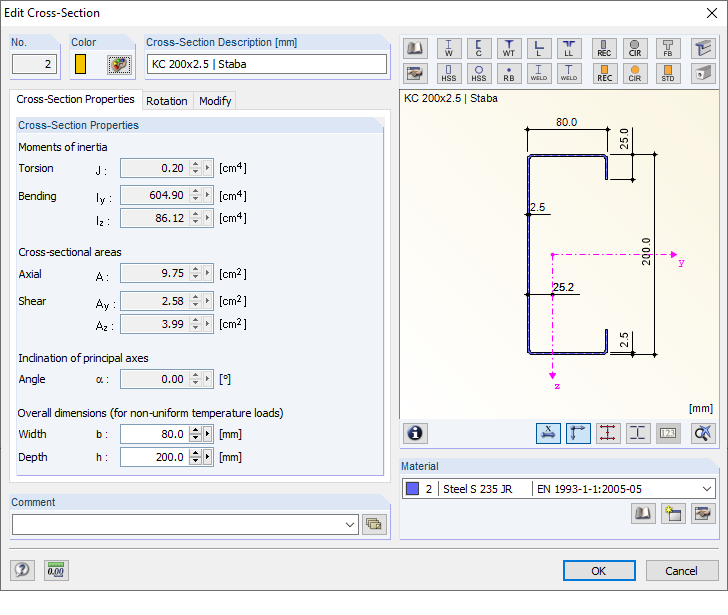728x615 pixels.
Task: Toggle the dimensions display in preview
Action: point(548,434)
